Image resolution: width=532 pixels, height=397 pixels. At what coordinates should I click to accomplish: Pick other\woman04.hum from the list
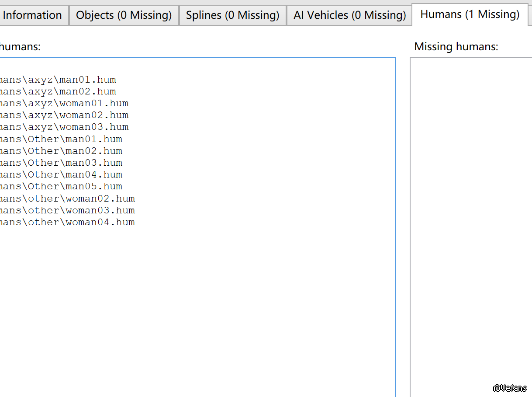(x=67, y=223)
